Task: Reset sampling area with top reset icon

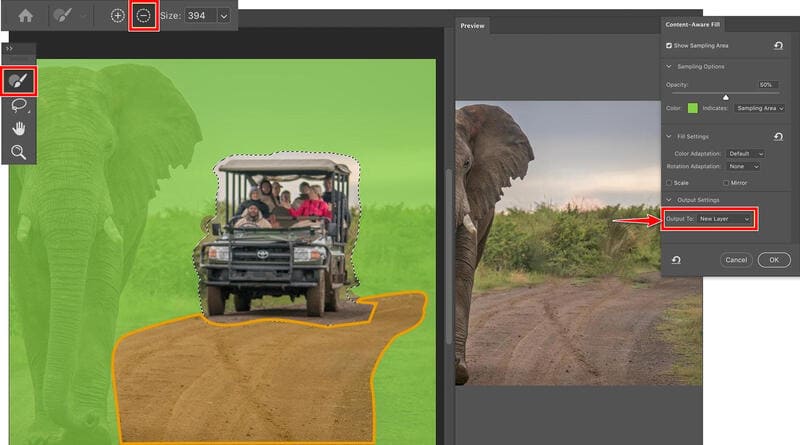Action: click(778, 45)
